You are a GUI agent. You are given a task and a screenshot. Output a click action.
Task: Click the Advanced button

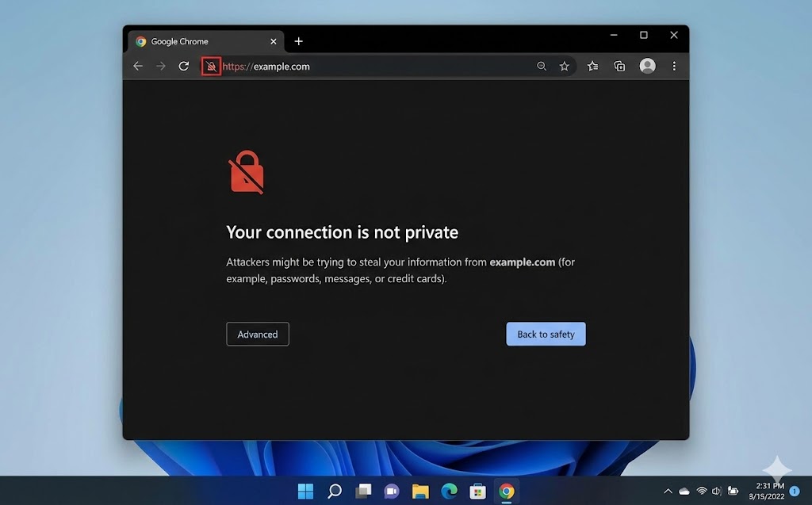[x=257, y=334]
